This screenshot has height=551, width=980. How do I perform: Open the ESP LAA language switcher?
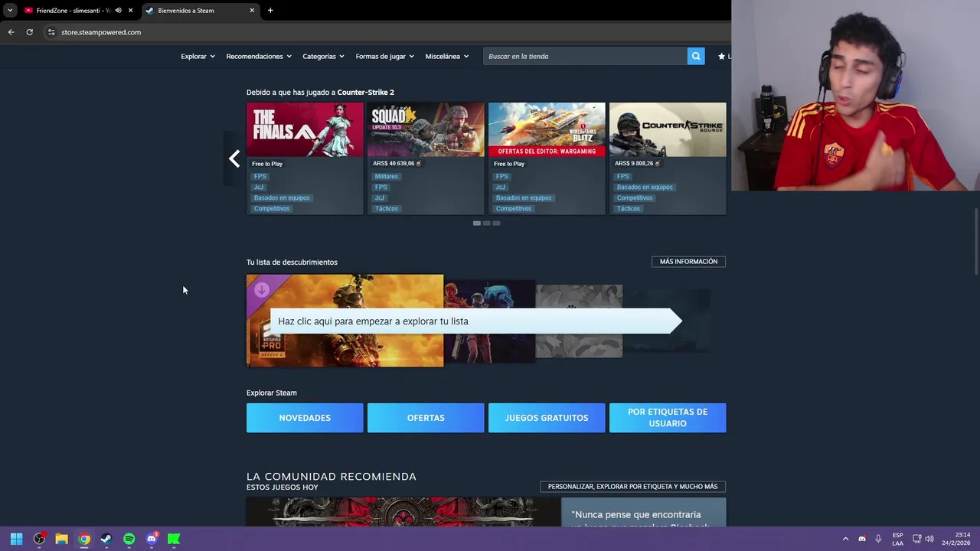[x=897, y=539]
